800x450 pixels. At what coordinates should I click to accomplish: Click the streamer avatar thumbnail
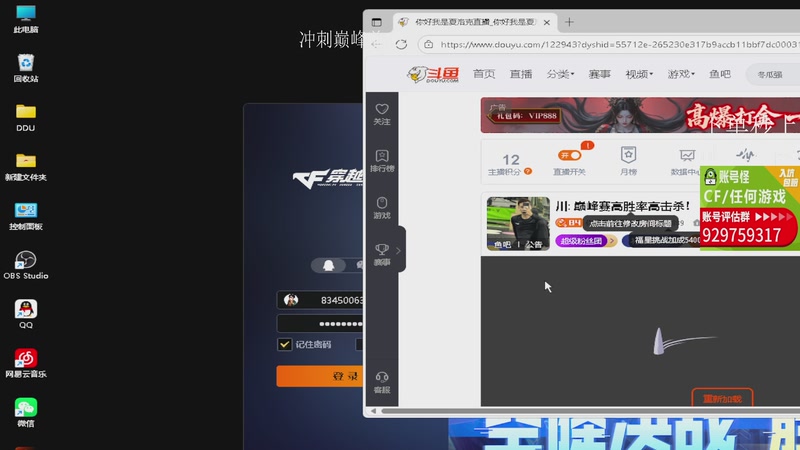[x=518, y=223]
